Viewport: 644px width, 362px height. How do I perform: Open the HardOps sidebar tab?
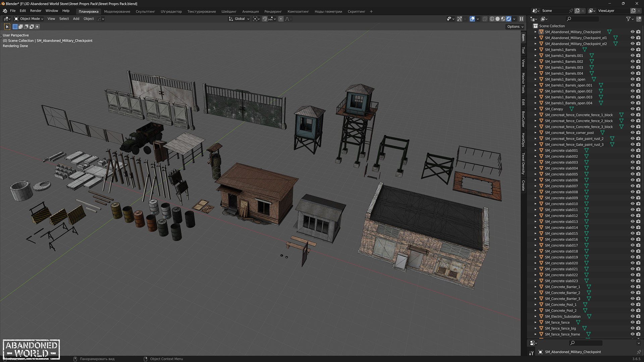pos(523,139)
